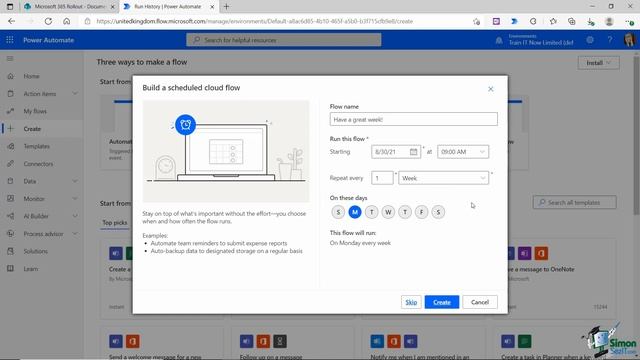Viewport: 640px width, 360px height.
Task: Toggle Tuesday in the day selector
Action: 371,212
